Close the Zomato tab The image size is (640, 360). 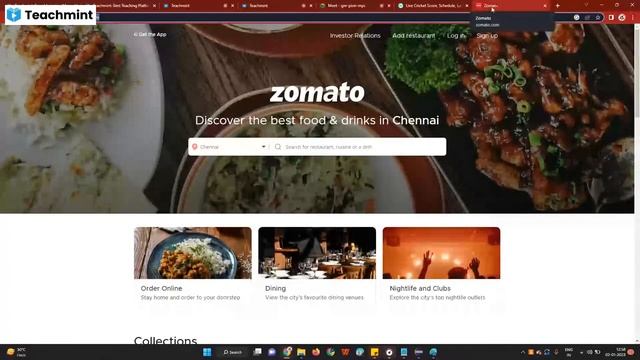point(544,6)
